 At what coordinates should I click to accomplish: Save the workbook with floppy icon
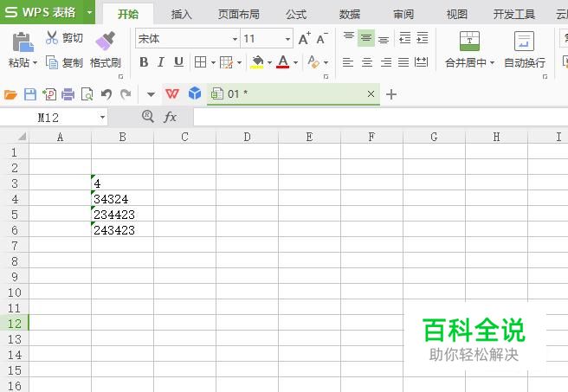pos(30,94)
